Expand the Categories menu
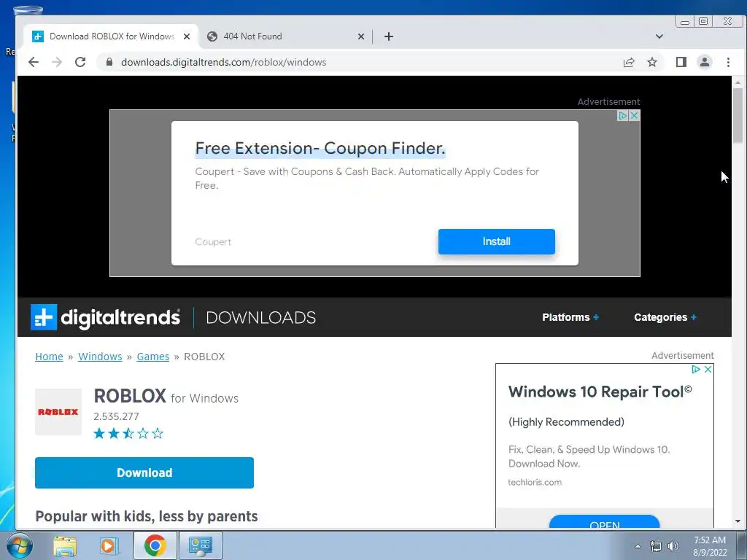Viewport: 747px width, 560px height. click(665, 317)
